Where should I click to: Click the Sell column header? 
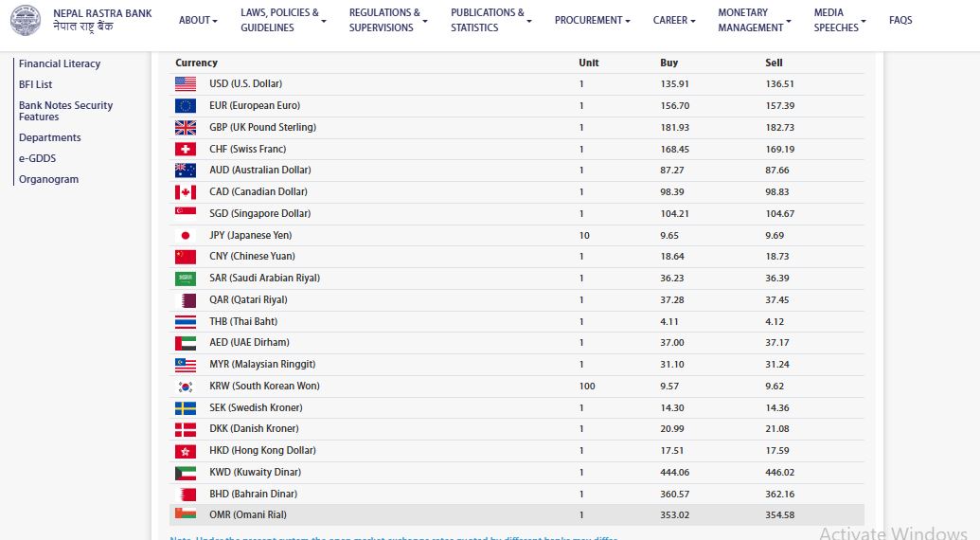(774, 63)
